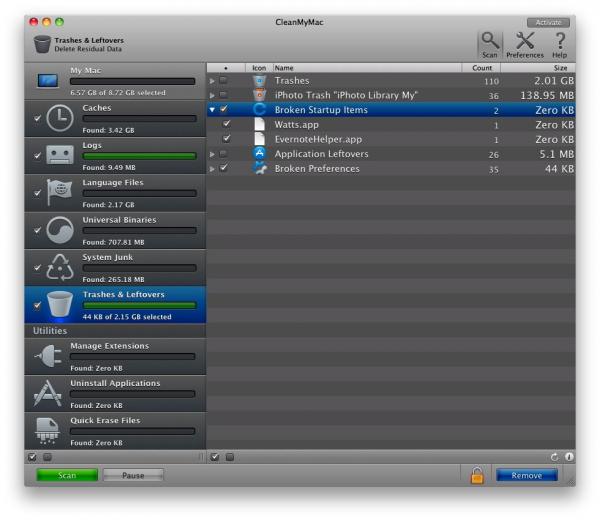600x520 pixels.
Task: Click the info icon at bottom right
Action: (x=569, y=457)
